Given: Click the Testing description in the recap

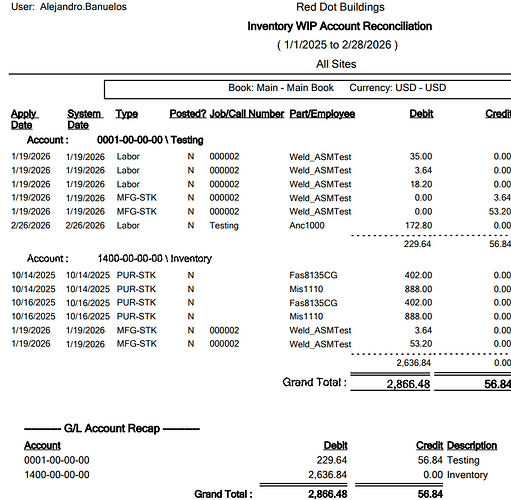Looking at the screenshot, I should [x=463, y=460].
